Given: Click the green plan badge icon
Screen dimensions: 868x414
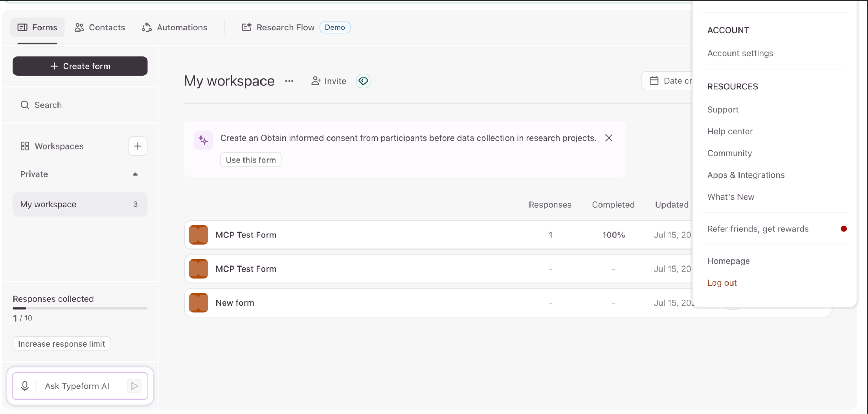Looking at the screenshot, I should pos(363,81).
